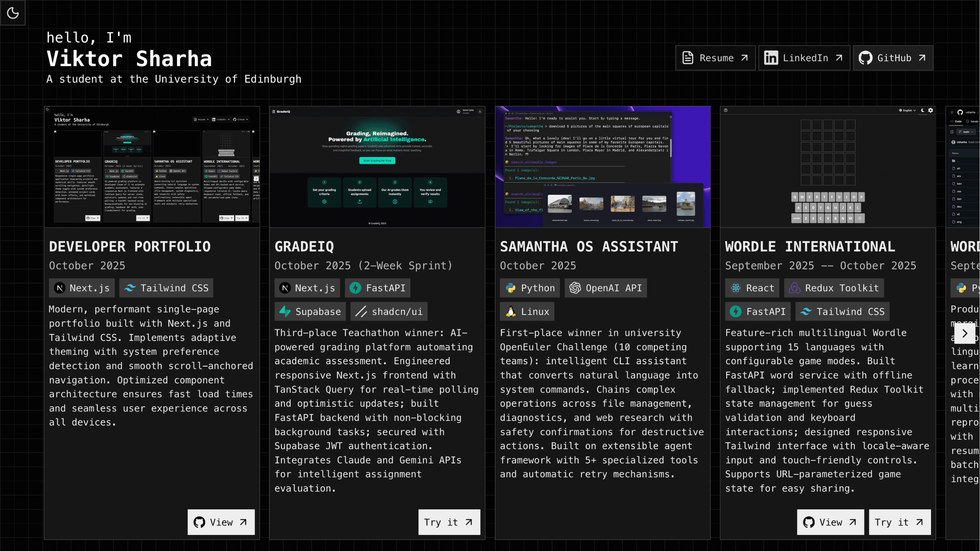This screenshot has height=551, width=980.
Task: Click the Tailwind CSS wave icon on Developer Portfolio
Action: [x=130, y=288]
